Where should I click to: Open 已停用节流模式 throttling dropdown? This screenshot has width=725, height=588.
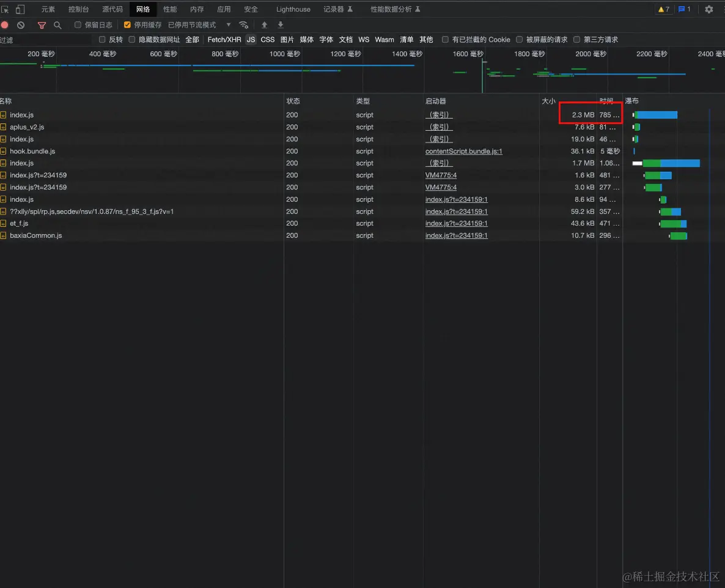pyautogui.click(x=199, y=25)
